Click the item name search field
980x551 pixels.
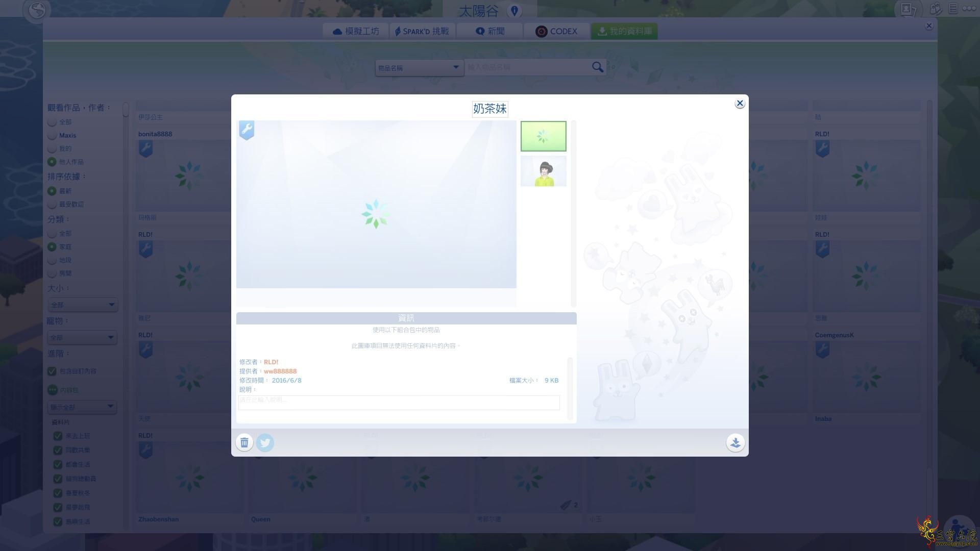tap(528, 67)
